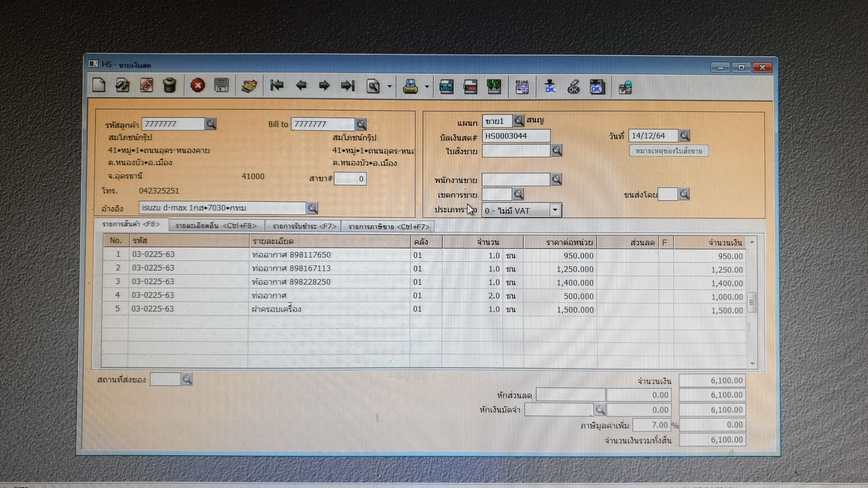The height and width of the screenshot is (488, 868).
Task: Click the trash can delete icon
Action: click(x=170, y=85)
